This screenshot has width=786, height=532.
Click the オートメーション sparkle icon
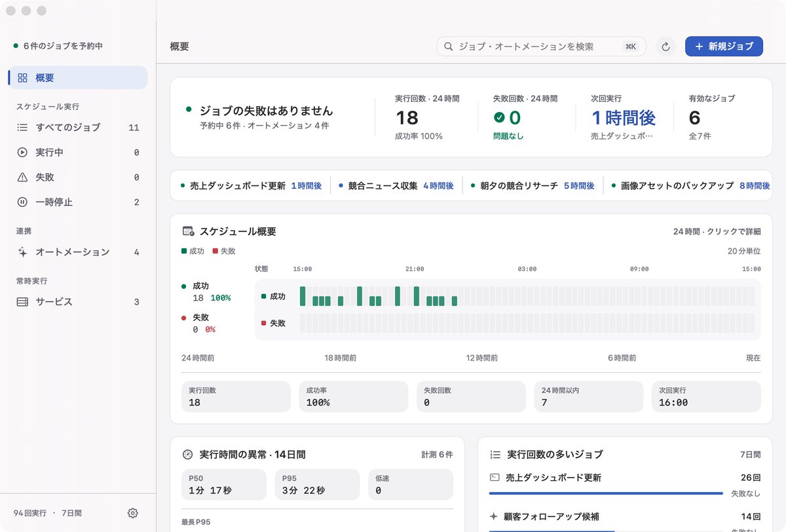[22, 252]
